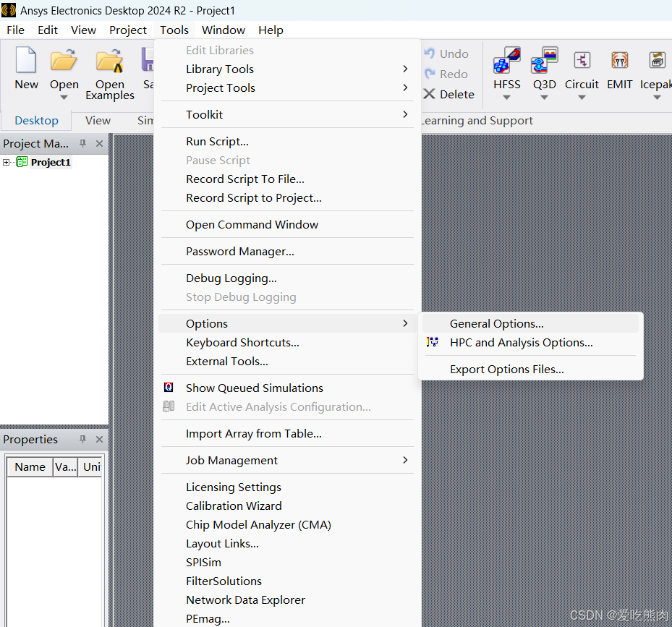Pin the Properties panel
The height and width of the screenshot is (627, 672).
point(82,439)
